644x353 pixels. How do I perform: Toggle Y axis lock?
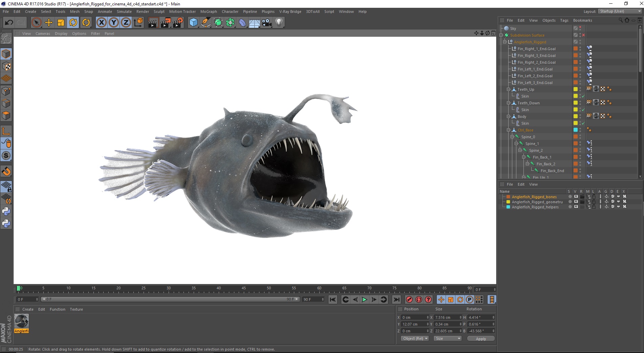114,23
